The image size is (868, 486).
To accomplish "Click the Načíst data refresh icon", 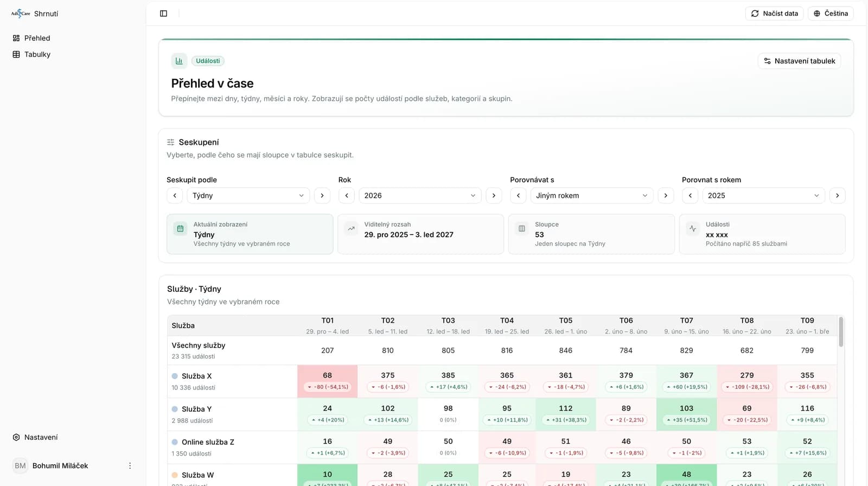I will (x=755, y=14).
